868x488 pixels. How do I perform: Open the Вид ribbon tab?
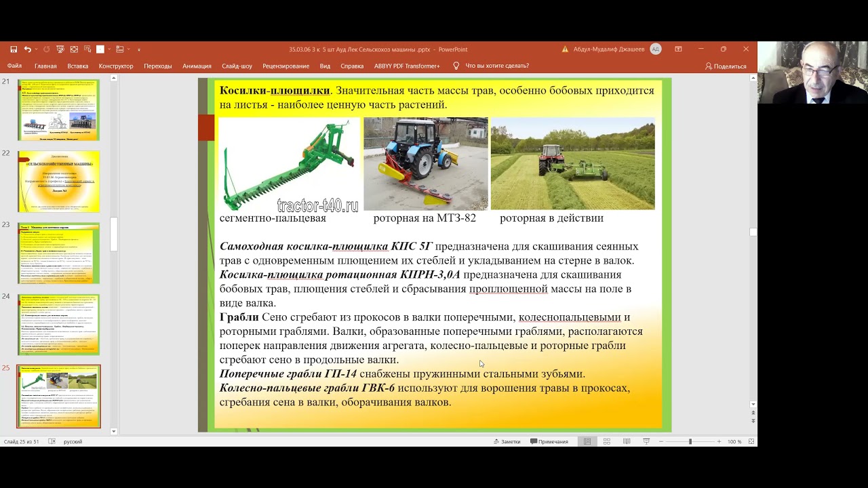tap(325, 66)
